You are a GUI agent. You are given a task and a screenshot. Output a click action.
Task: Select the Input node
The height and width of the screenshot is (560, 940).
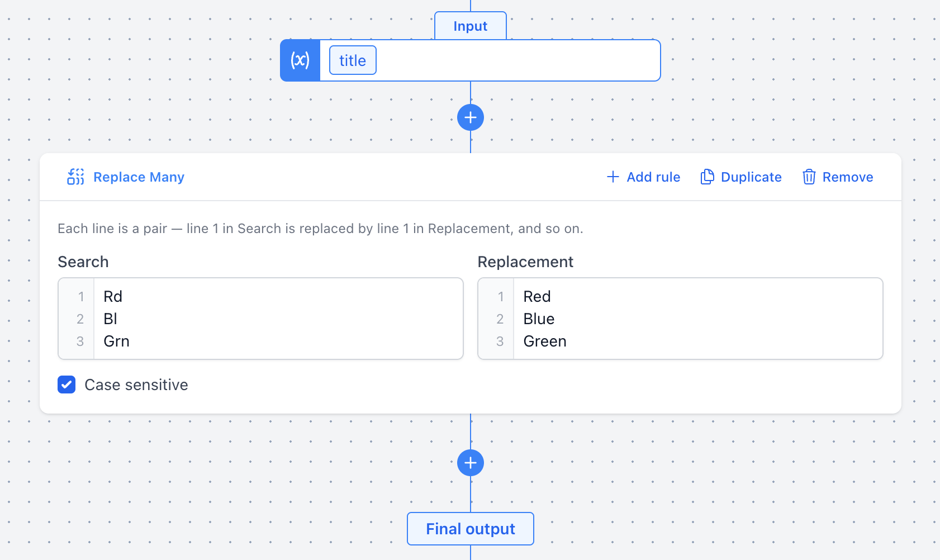point(470,26)
